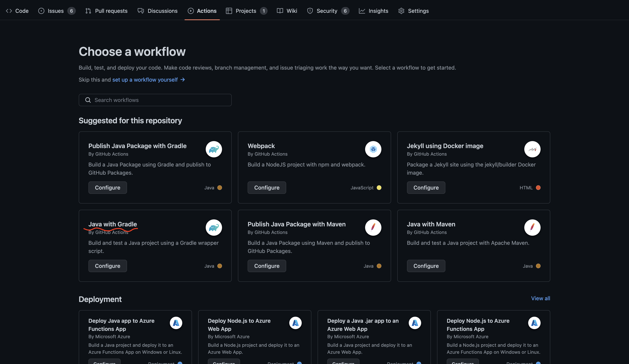Image resolution: width=629 pixels, height=364 pixels.
Task: Click Azure logo on Deploy Node.js to Azure Web App
Action: [295, 323]
